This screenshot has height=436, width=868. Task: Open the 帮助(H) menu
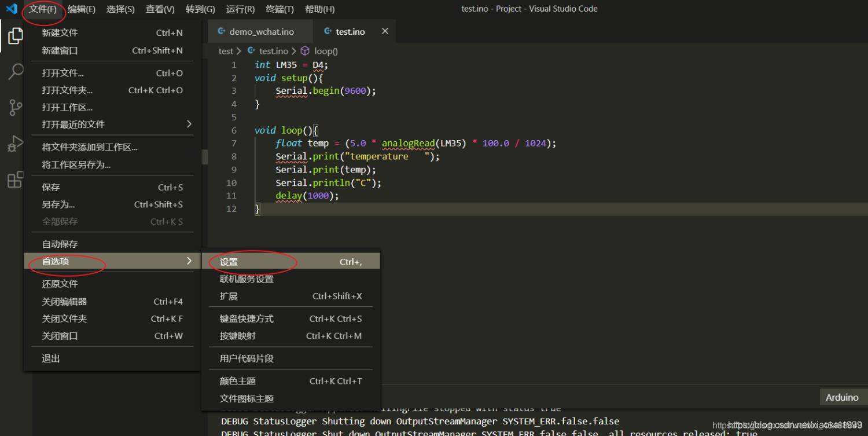pyautogui.click(x=320, y=9)
